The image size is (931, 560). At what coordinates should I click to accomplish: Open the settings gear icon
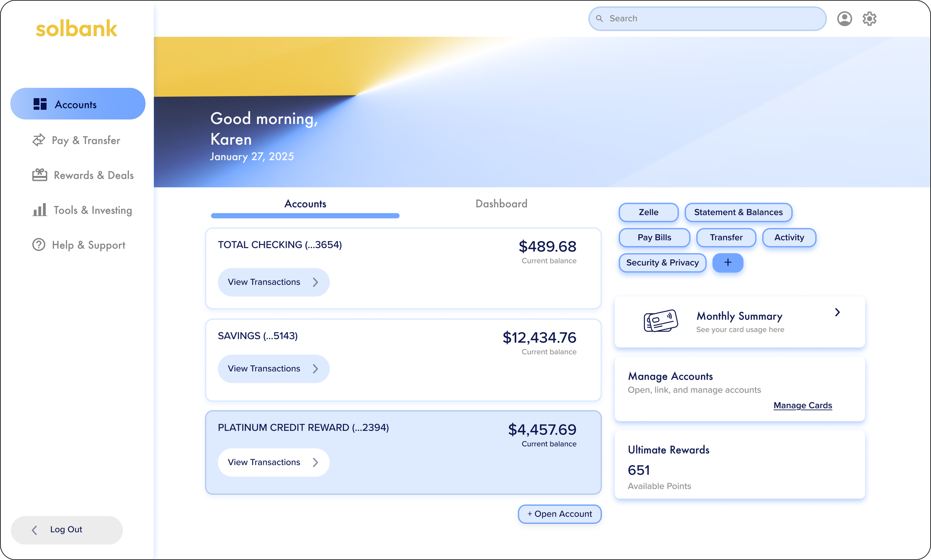[x=869, y=19]
